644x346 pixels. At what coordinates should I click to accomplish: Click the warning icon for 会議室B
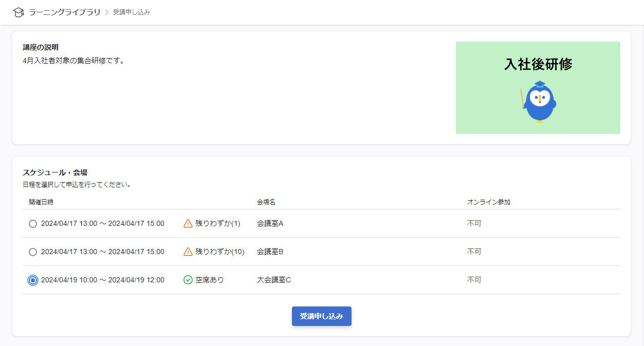click(188, 252)
